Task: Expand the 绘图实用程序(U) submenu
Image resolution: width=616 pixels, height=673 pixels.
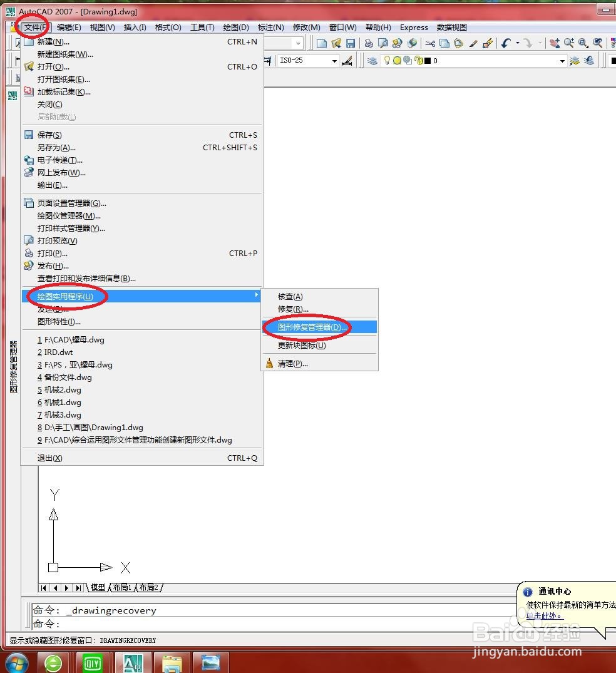Action: click(x=141, y=296)
